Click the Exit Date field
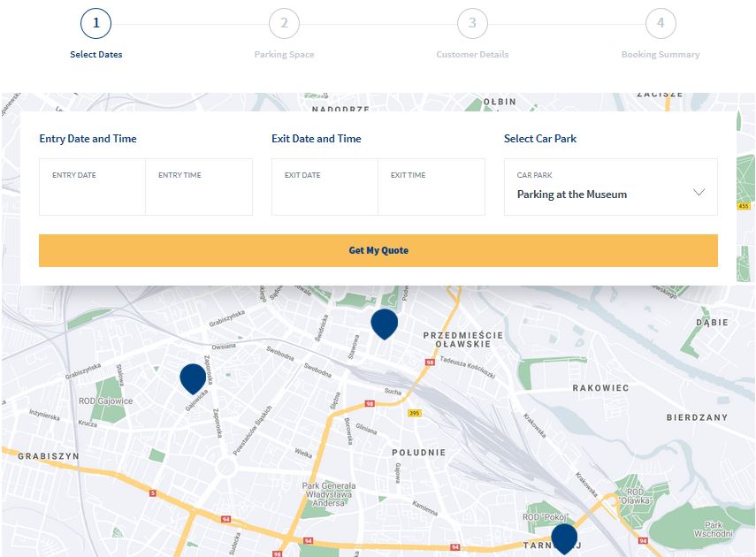This screenshot has width=756, height=557. pyautogui.click(x=325, y=187)
